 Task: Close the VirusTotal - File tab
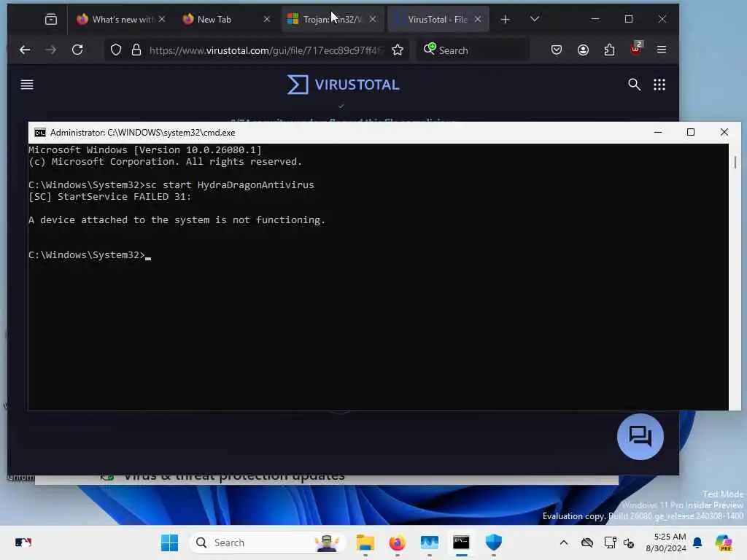coord(478,19)
